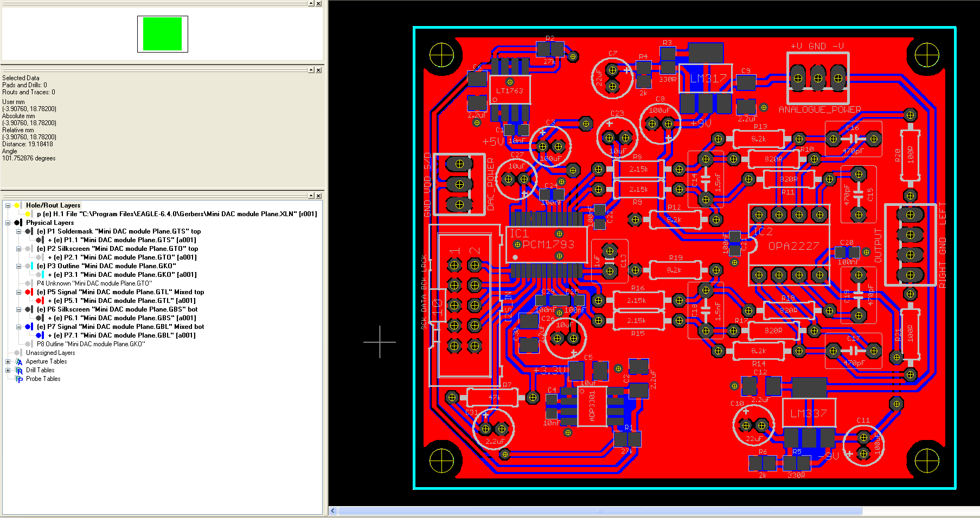Toggle visibility dot of Unassigned Layers
980x518 pixels.
[17, 353]
